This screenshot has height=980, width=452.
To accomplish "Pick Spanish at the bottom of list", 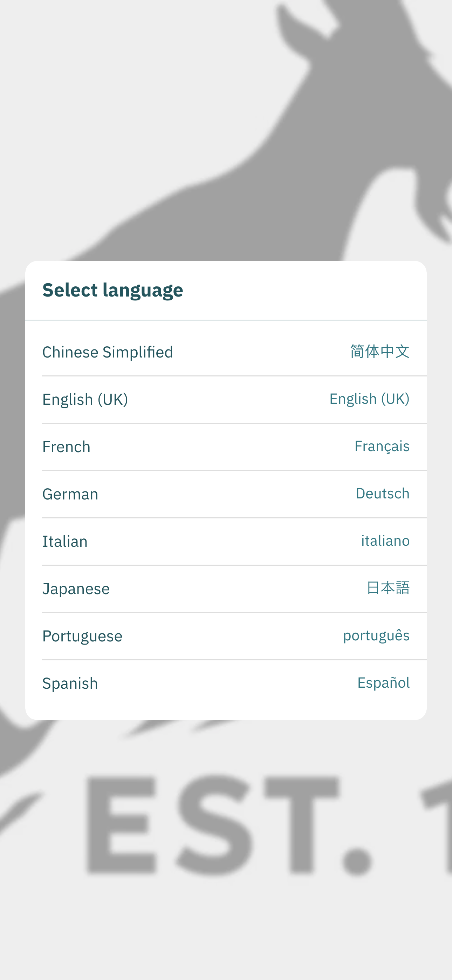I will click(x=226, y=683).
